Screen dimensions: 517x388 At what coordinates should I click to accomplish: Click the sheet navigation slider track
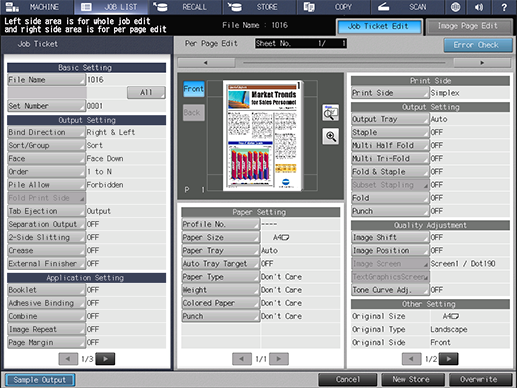point(344,63)
